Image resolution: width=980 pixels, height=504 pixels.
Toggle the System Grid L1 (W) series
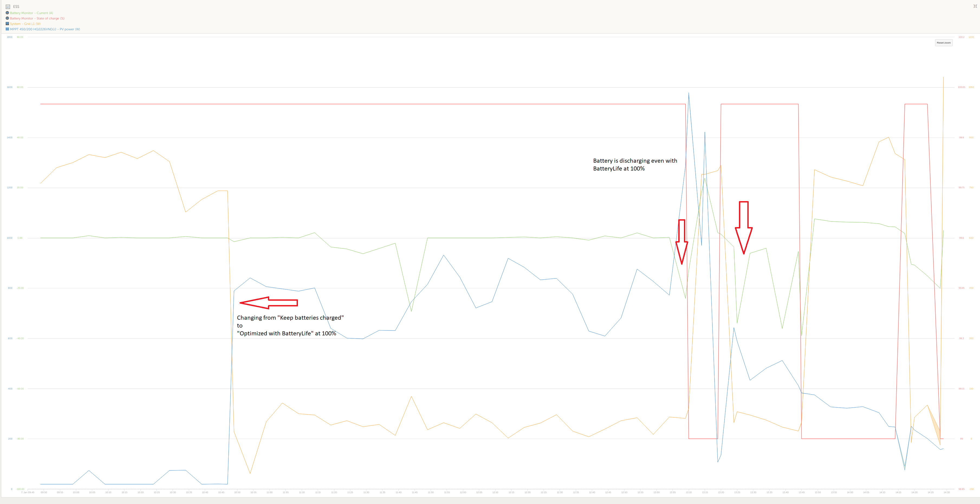point(25,24)
